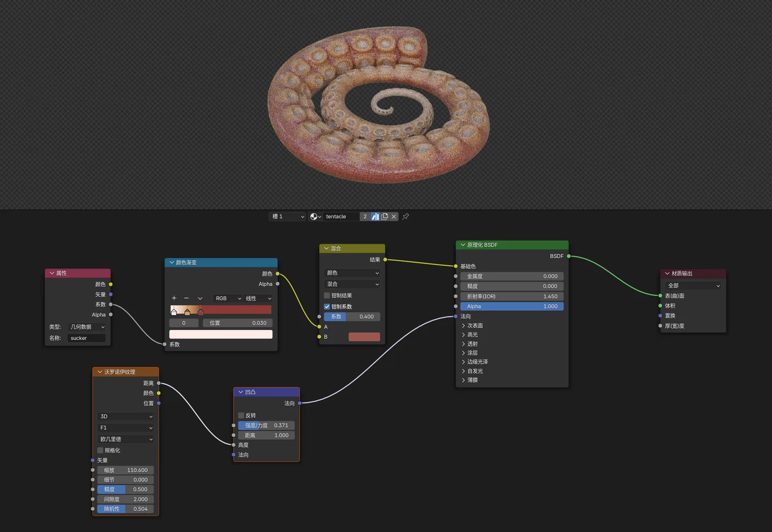The width and height of the screenshot is (772, 532).
Task: Click the 颜色 output socket on 颜色渐变 node
Action: (278, 274)
